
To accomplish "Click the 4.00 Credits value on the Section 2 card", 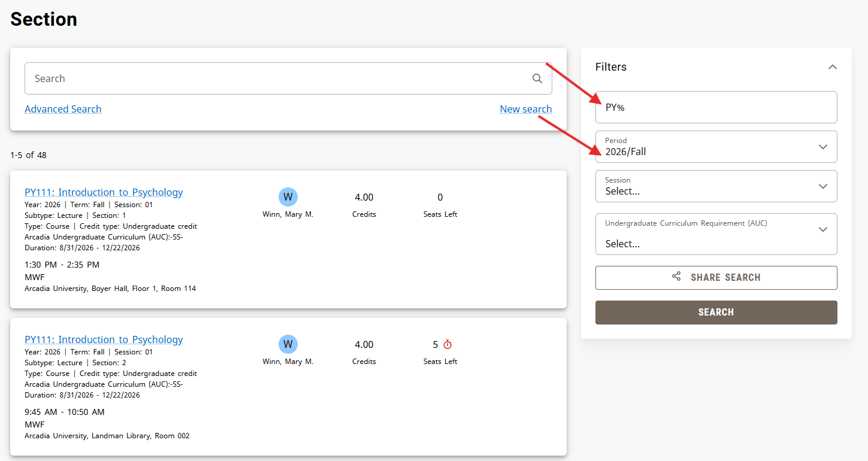I will (x=364, y=345).
